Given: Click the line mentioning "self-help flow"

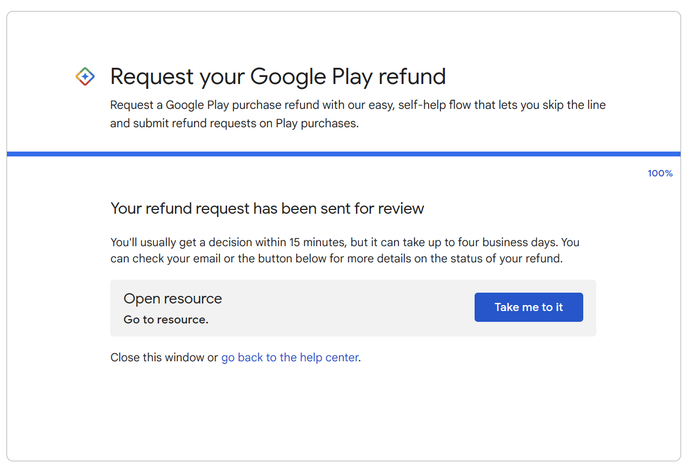Looking at the screenshot, I should tap(358, 105).
